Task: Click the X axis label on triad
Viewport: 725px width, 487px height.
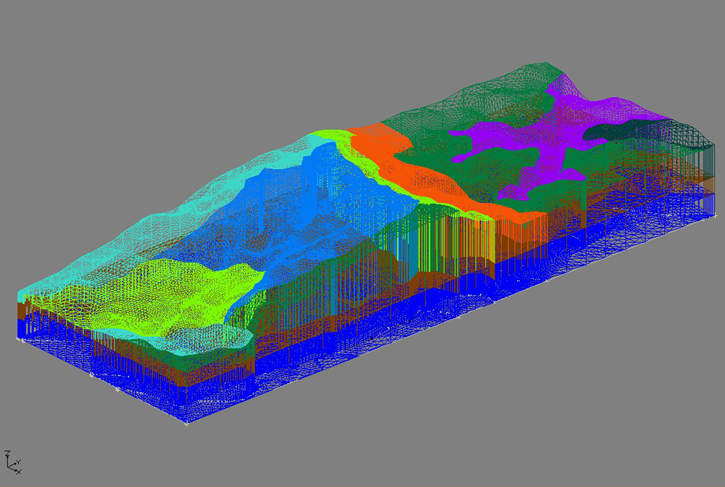Action: (19, 471)
